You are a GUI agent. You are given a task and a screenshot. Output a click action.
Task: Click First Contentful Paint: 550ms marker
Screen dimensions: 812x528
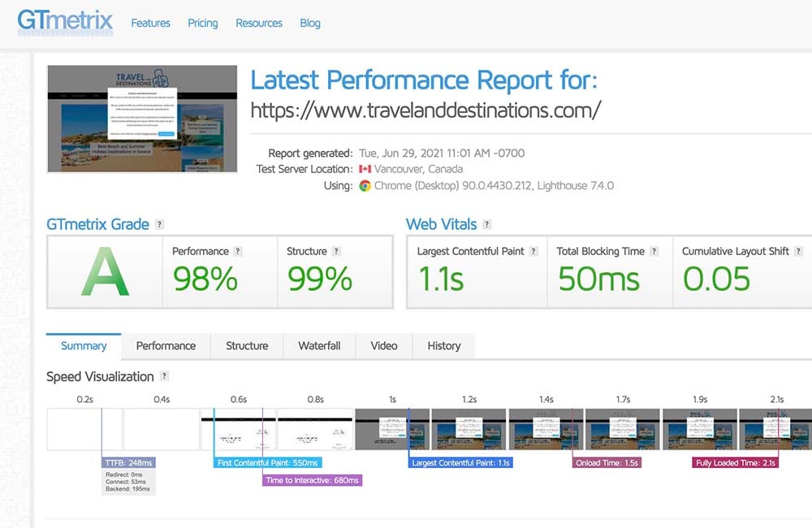point(268,463)
